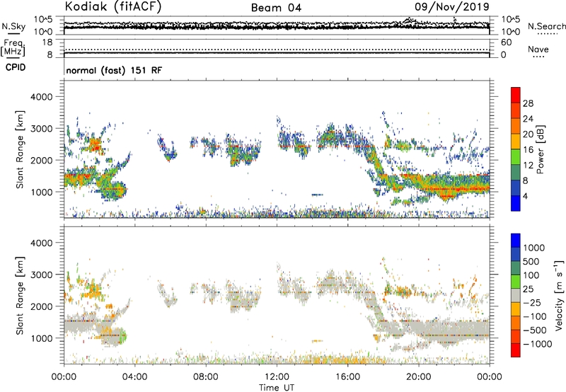Image resolution: width=566 pixels, height=392 pixels.
Task: Click the date '09/Nov/2019'
Action: [451, 6]
